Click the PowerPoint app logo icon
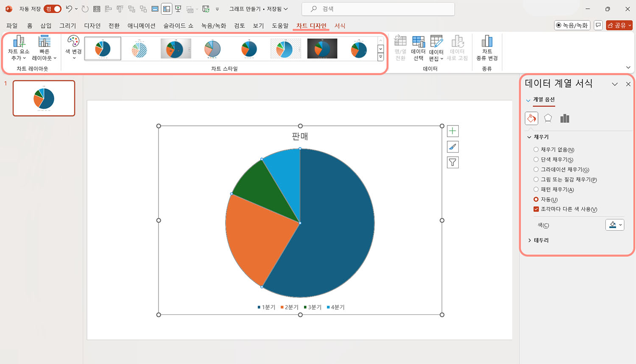Screen dimensions: 636x364 9,8
